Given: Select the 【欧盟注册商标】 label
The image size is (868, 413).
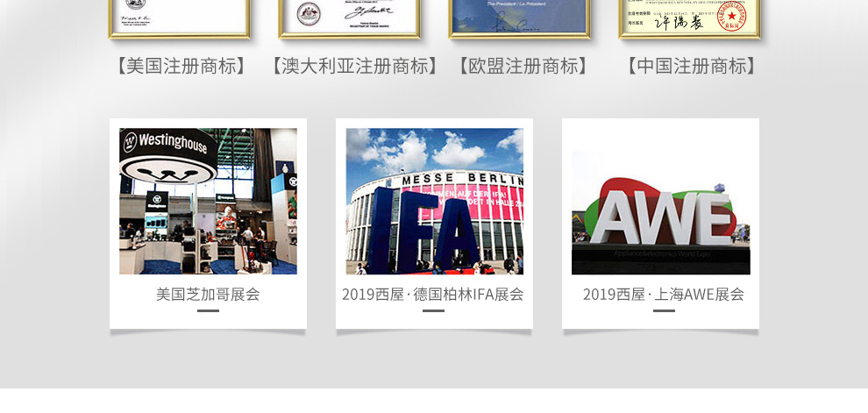Looking at the screenshot, I should tap(523, 67).
